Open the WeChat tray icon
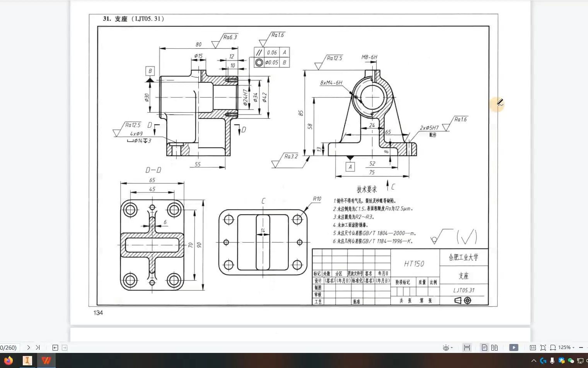This screenshot has height=368, width=588. coord(571,361)
